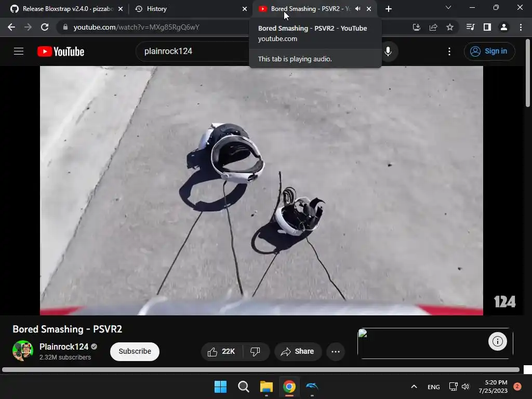Image resolution: width=532 pixels, height=399 pixels.
Task: Open more actions ellipsis below video
Action: tap(336, 352)
